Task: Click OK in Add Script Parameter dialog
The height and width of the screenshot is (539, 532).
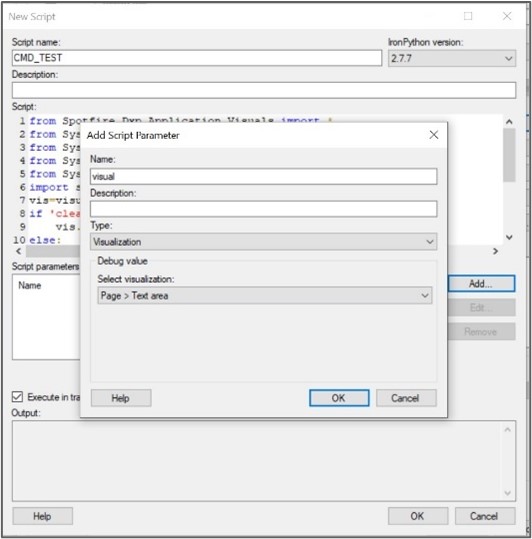Action: click(339, 398)
